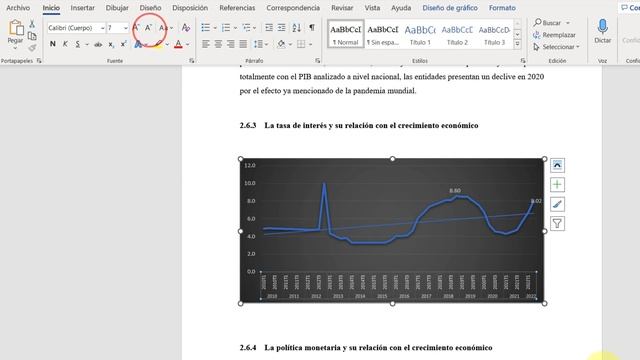
Task: Toggle subscript formatting
Action: click(x=111, y=44)
